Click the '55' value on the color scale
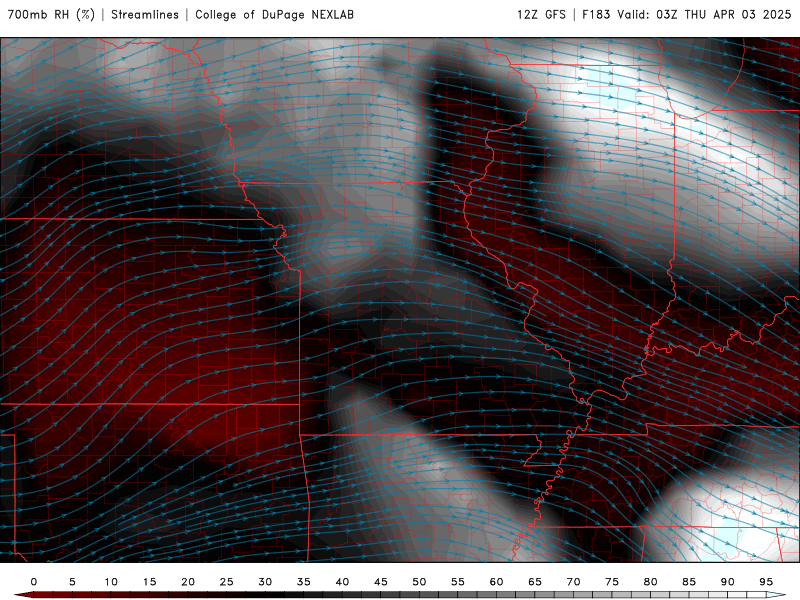Screen dimensions: 800x600 (x=458, y=582)
